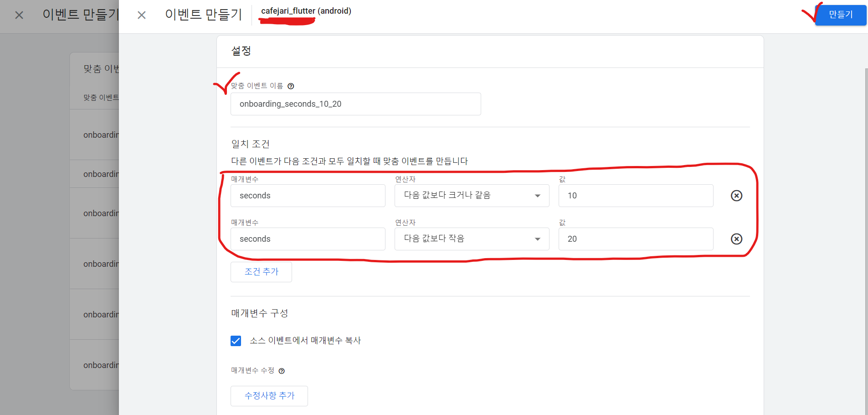The width and height of the screenshot is (868, 415).
Task: Edit the seconds parameter field in second condition
Action: 308,239
